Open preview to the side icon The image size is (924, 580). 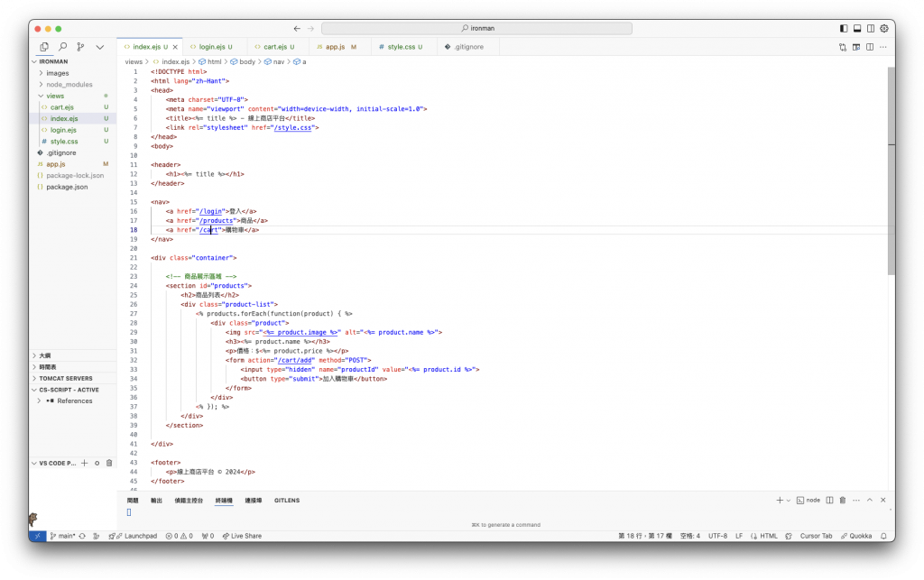856,47
